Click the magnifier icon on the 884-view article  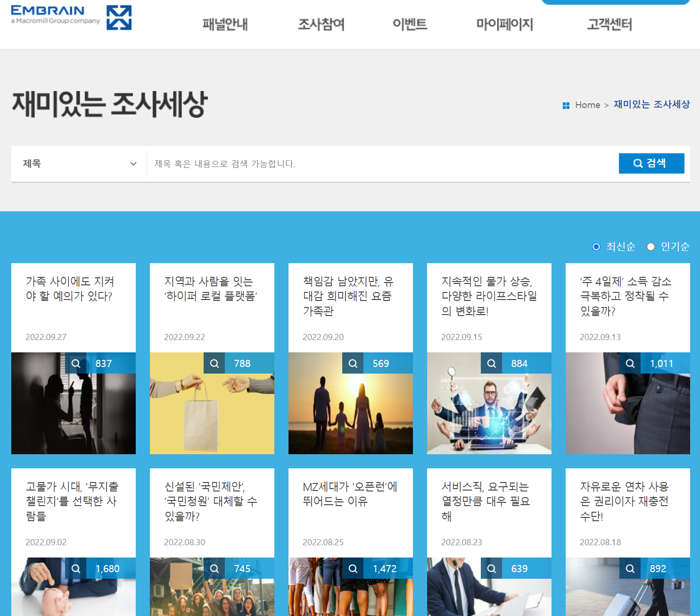coord(492,363)
